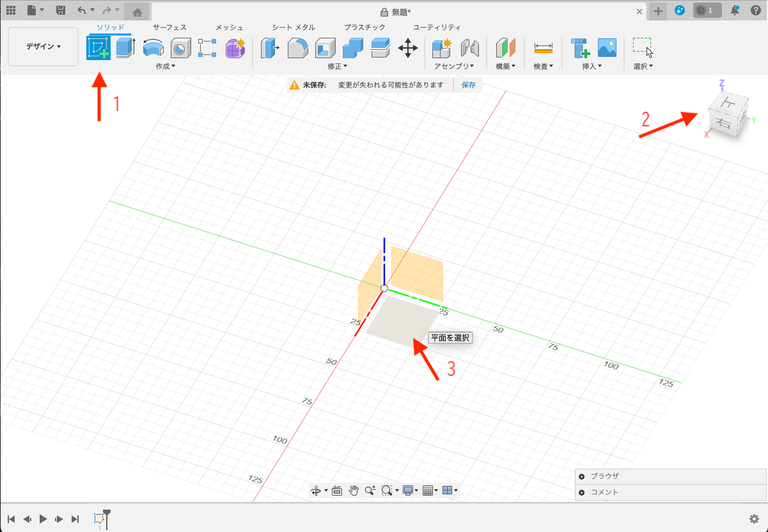Image resolution: width=768 pixels, height=532 pixels.
Task: Open the Notifications bell
Action: pyautogui.click(x=735, y=10)
